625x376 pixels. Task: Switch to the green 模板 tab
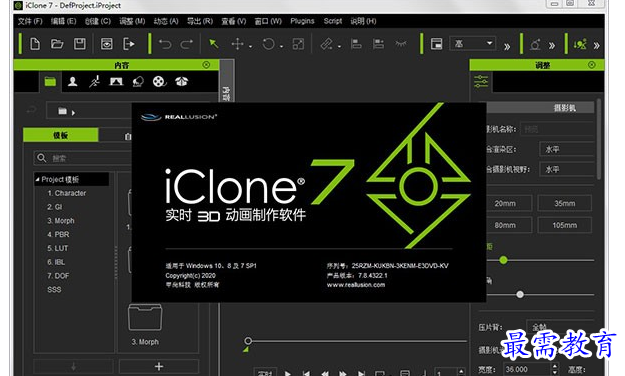click(61, 135)
